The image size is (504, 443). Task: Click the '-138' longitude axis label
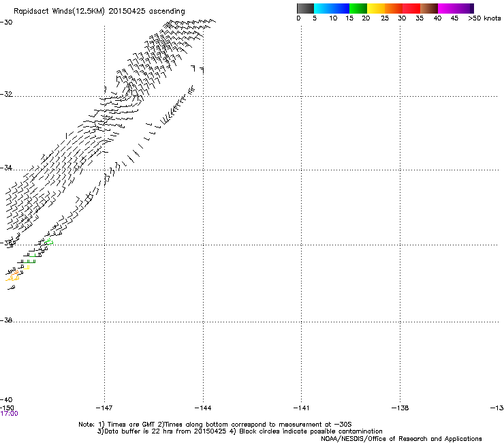click(400, 408)
